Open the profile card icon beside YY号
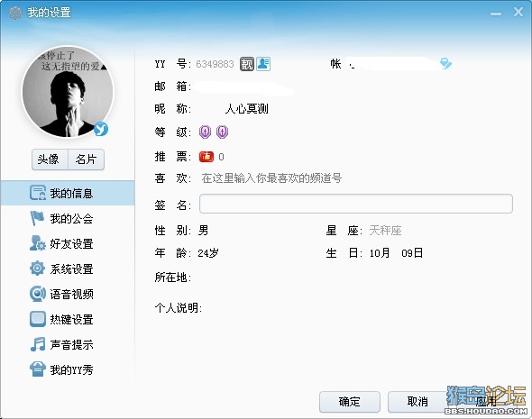This screenshot has height=419, width=532. coord(263,64)
